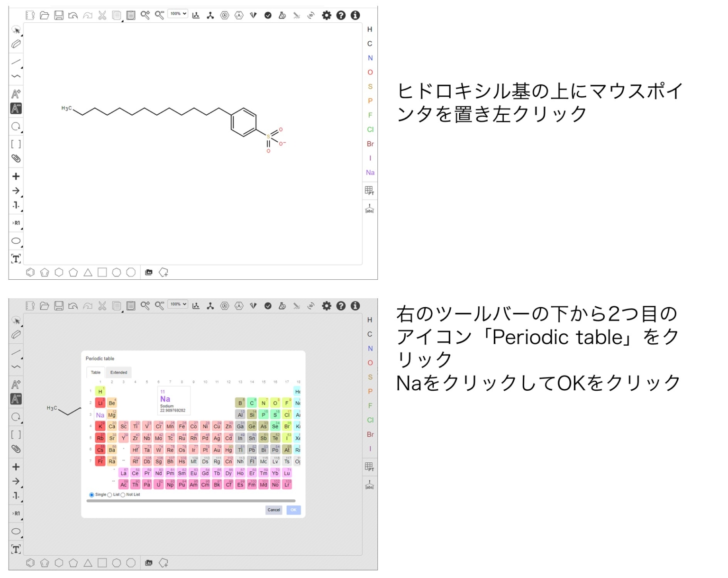Image resolution: width=728 pixels, height=578 pixels.
Task: Open the 100% zoom dropdown in lower editor
Action: pyautogui.click(x=178, y=304)
